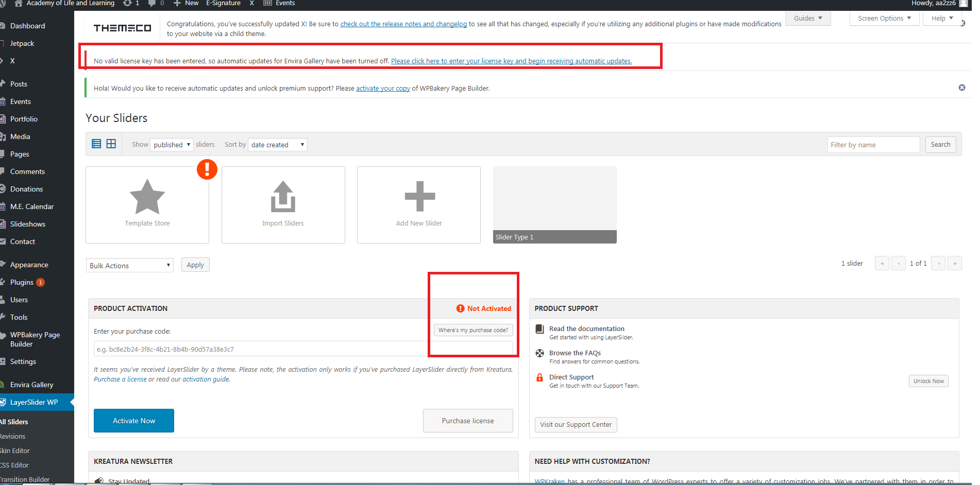Click the Purchase license button
Viewport: 980px width, 485px height.
click(x=467, y=421)
